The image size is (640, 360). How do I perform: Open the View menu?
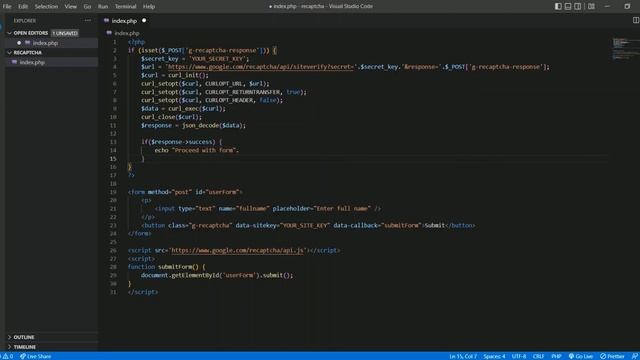pos(71,7)
